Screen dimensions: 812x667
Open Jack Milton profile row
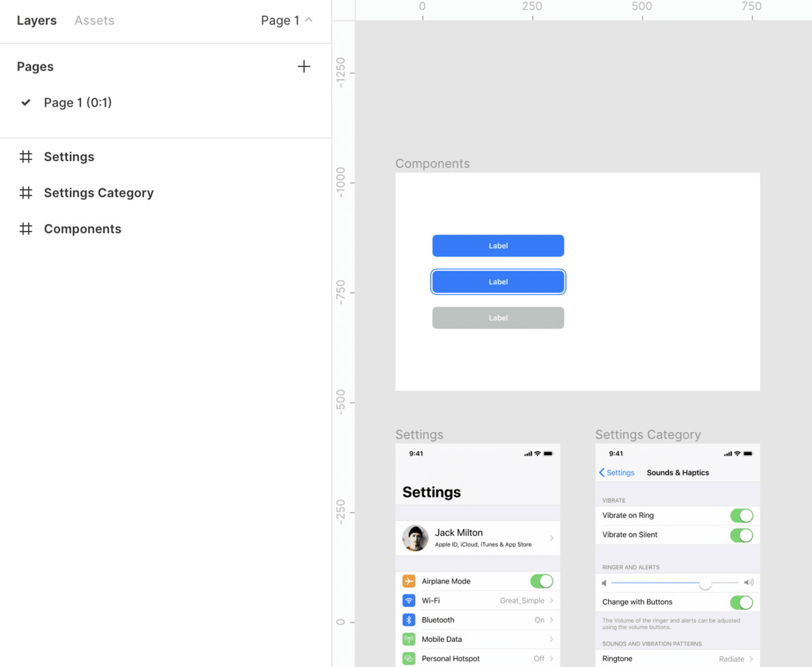click(478, 538)
